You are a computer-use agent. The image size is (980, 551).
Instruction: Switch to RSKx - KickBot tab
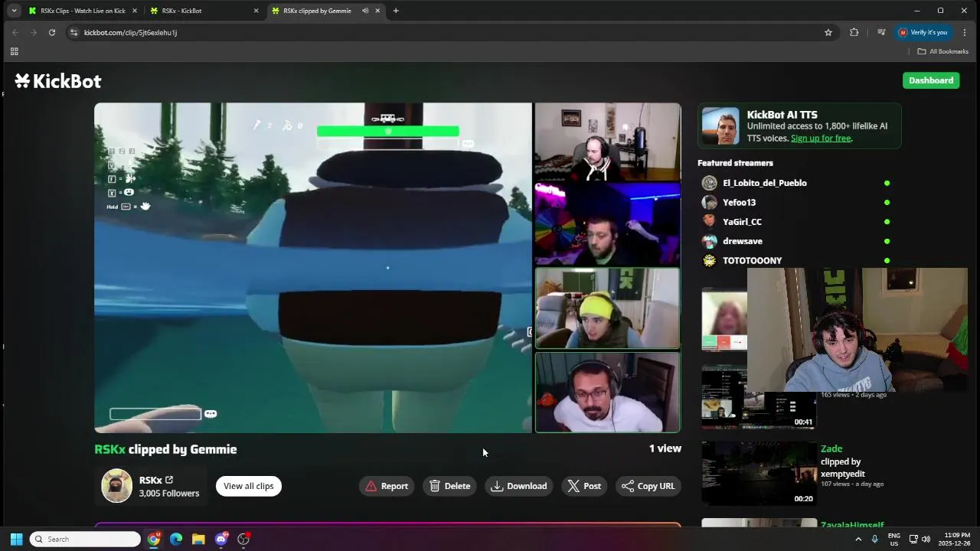[x=204, y=11]
